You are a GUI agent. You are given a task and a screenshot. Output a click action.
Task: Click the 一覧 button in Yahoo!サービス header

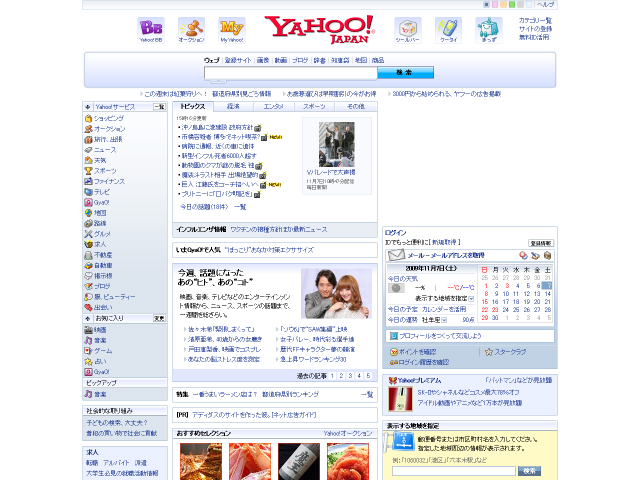pos(159,107)
